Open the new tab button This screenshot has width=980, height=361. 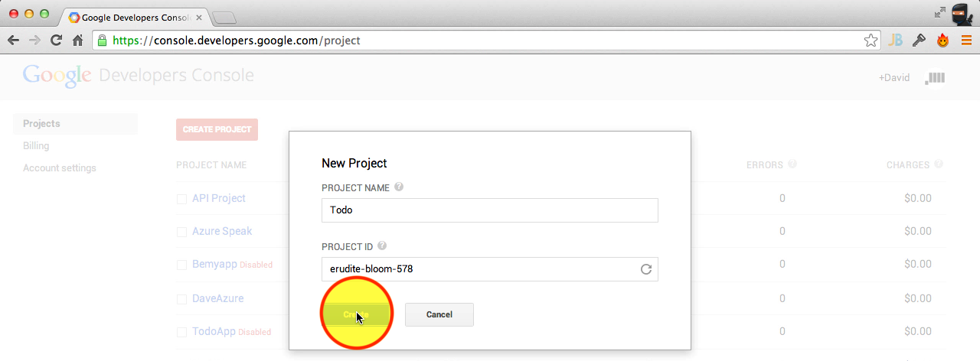(224, 17)
